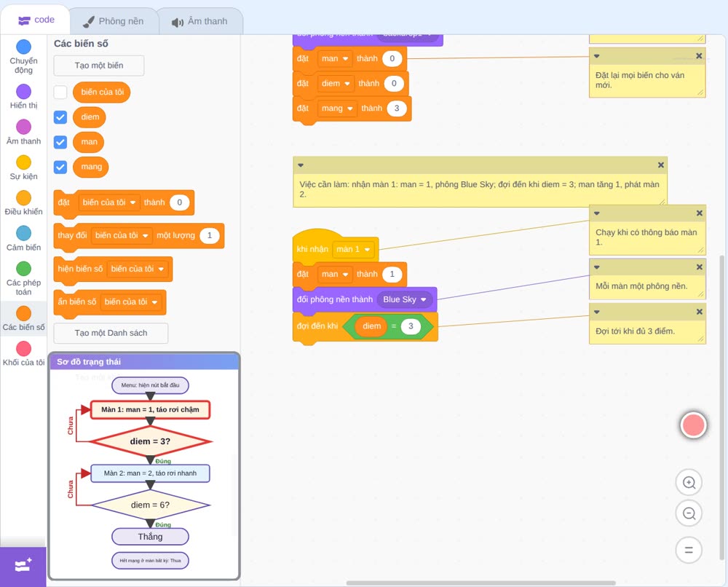Collapse the 'Việc cần làm' comment
Image resolution: width=728 pixels, height=587 pixels.
click(301, 165)
